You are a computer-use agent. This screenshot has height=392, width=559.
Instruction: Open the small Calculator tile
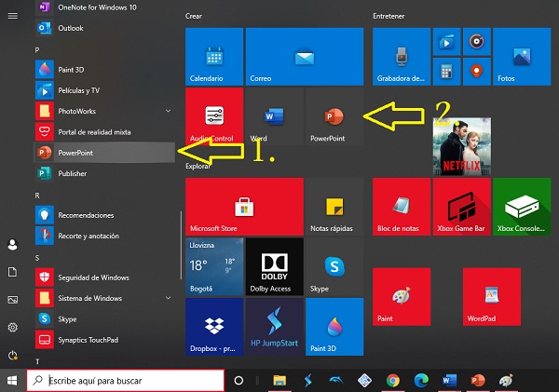[x=446, y=72]
